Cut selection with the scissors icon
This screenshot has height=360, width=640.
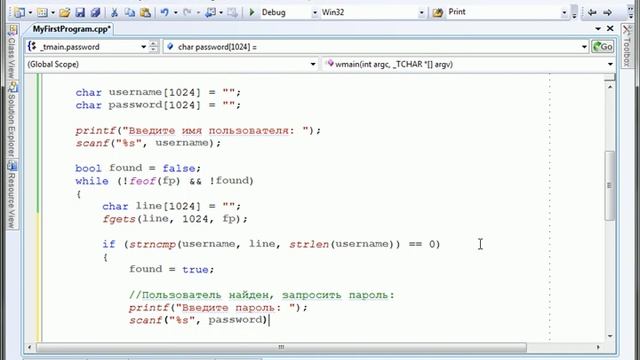[114, 13]
